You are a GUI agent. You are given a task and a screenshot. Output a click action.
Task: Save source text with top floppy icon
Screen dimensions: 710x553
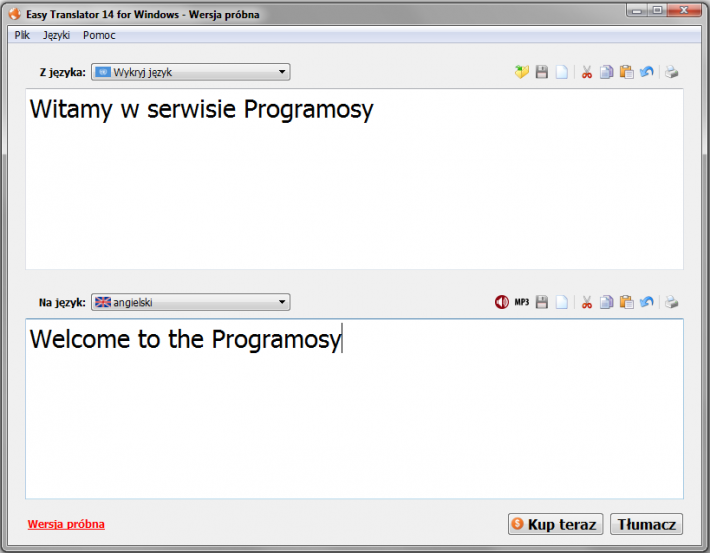click(x=542, y=72)
